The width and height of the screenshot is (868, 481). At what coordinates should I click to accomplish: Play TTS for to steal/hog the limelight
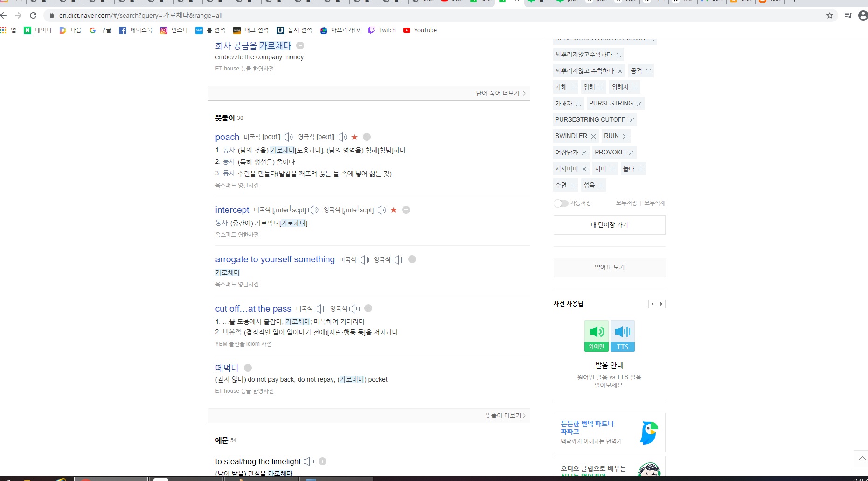click(309, 461)
